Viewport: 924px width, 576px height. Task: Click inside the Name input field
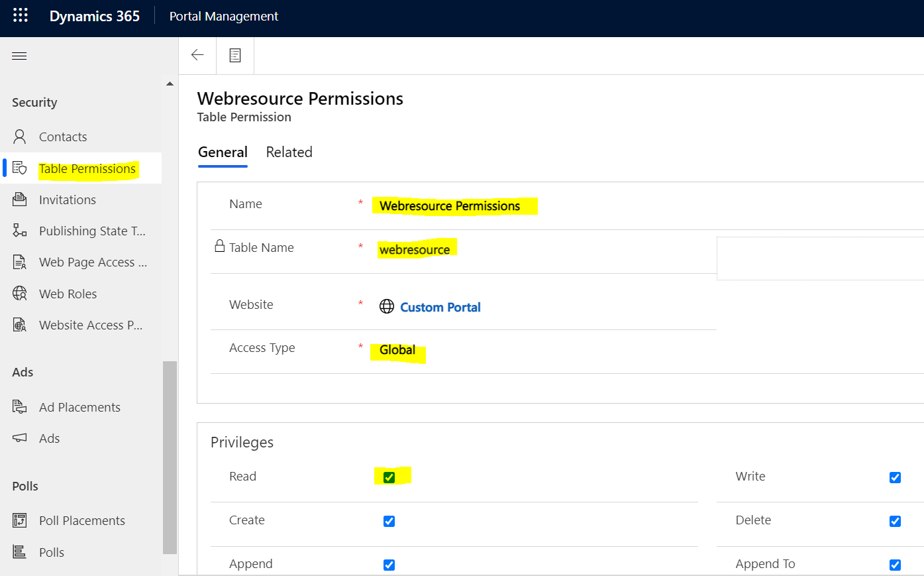tap(455, 205)
